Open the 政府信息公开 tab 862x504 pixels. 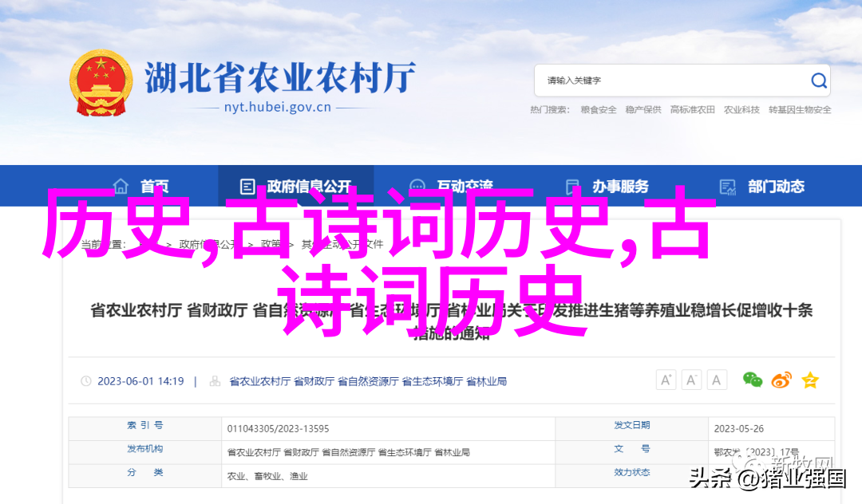pos(296,187)
